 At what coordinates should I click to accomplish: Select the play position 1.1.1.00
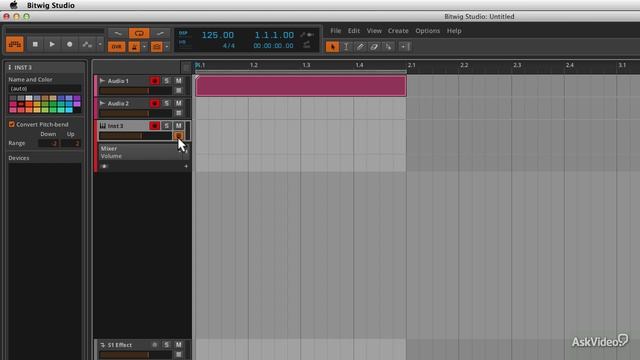(274, 35)
